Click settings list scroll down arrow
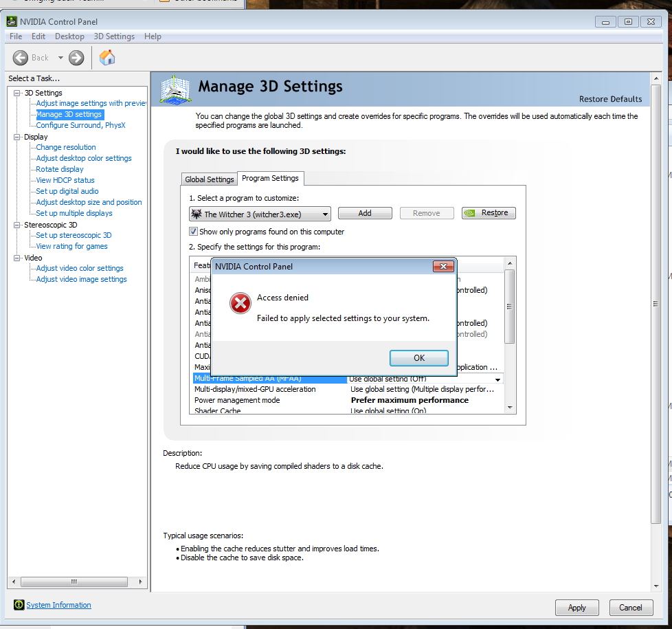This screenshot has height=629, width=672. pos(510,408)
